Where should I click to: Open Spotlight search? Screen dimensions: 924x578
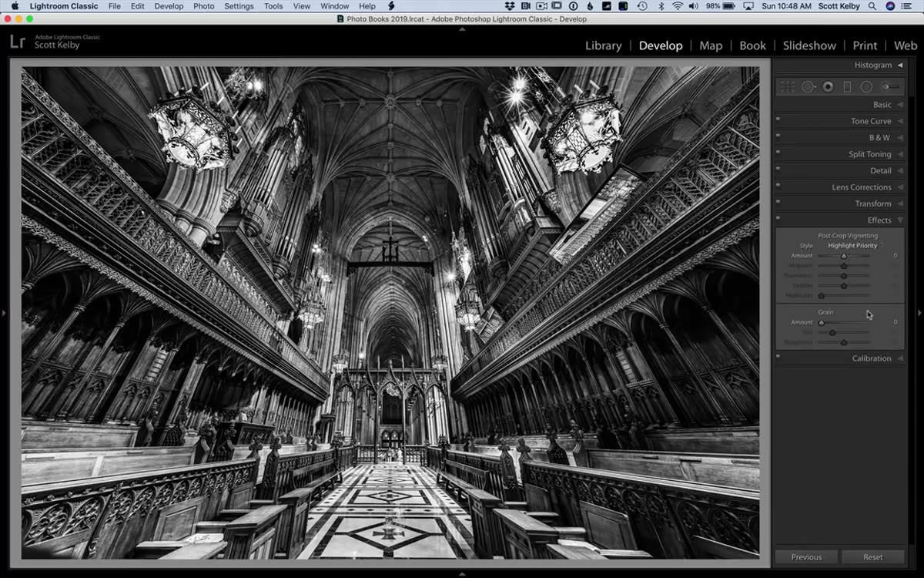(872, 6)
